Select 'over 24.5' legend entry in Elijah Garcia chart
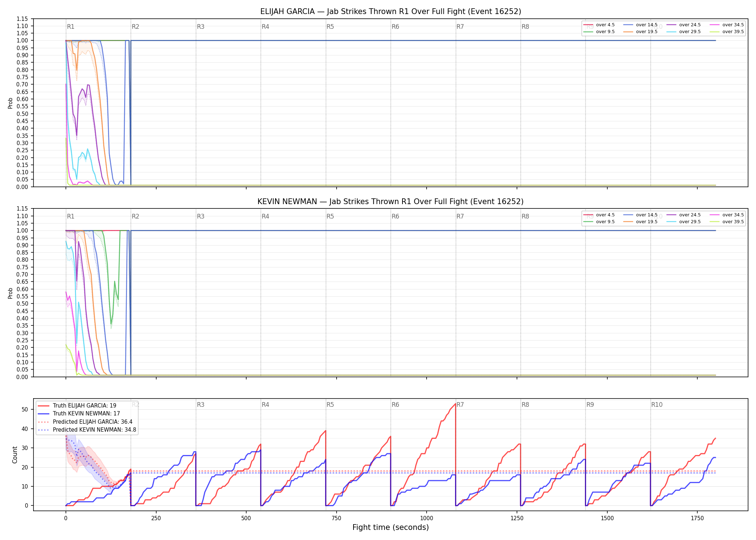Image resolution: width=756 pixels, height=540 pixels. pos(684,25)
